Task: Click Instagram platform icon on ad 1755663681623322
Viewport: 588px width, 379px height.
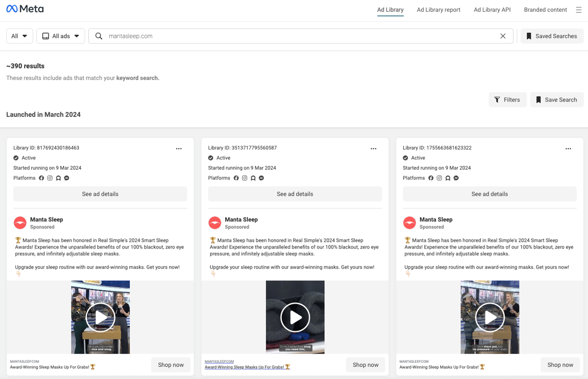Action: pyautogui.click(x=439, y=178)
